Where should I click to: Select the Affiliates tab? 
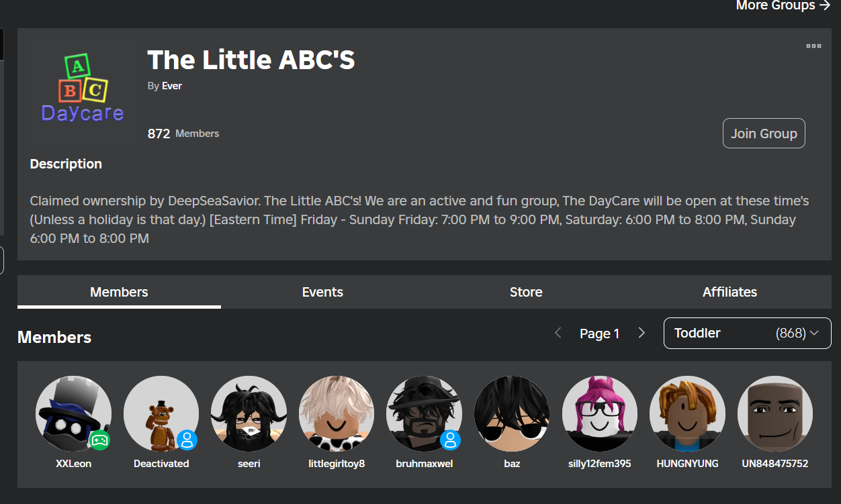click(729, 292)
